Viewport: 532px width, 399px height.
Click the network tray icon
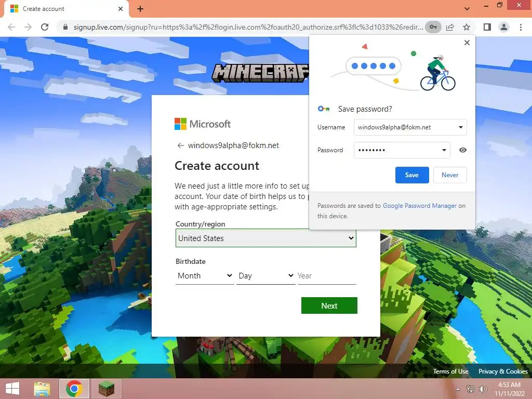(x=471, y=389)
